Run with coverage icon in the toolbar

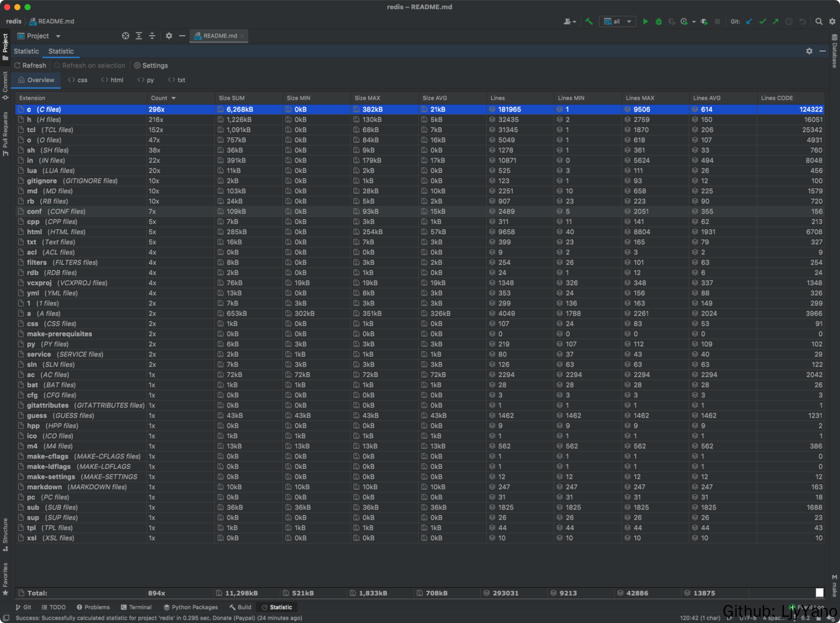click(x=672, y=22)
